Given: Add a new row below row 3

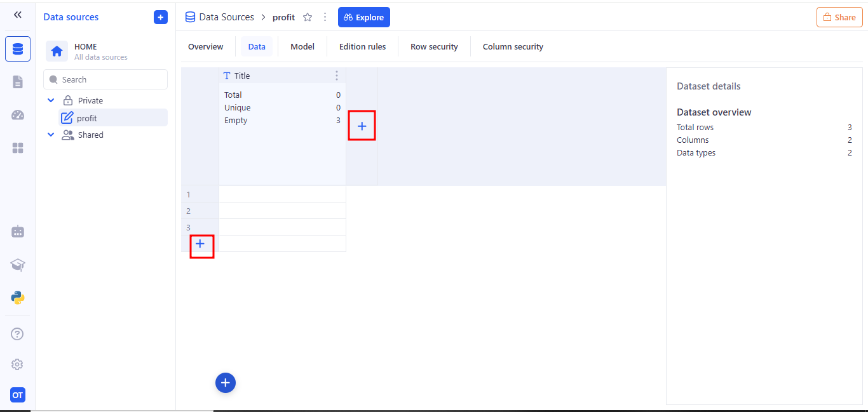Looking at the screenshot, I should pos(200,244).
